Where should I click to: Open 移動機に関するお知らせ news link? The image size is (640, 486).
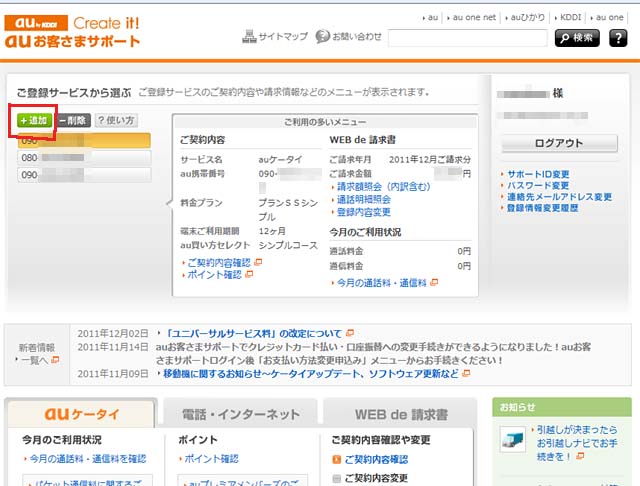click(311, 373)
